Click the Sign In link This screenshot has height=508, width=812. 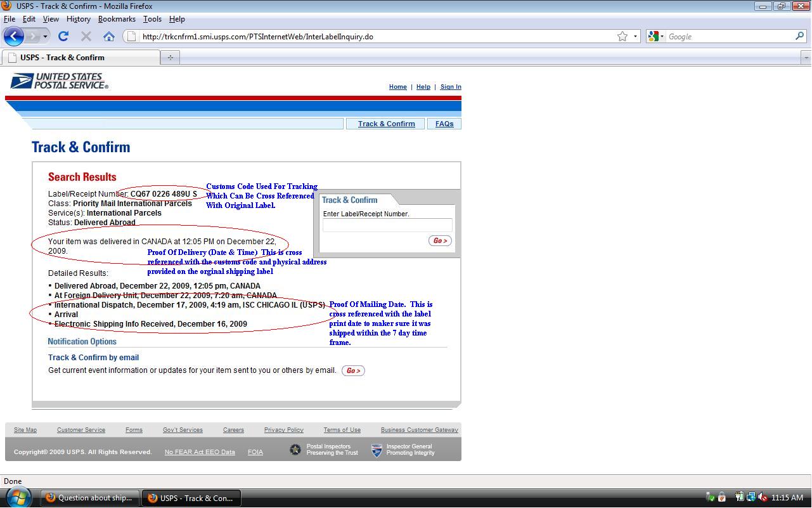tap(451, 87)
